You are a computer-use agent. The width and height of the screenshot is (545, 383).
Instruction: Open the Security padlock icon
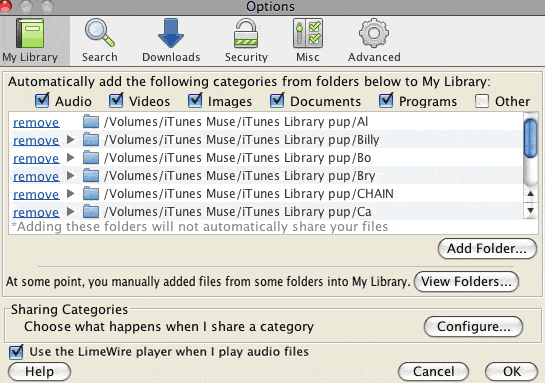246,33
